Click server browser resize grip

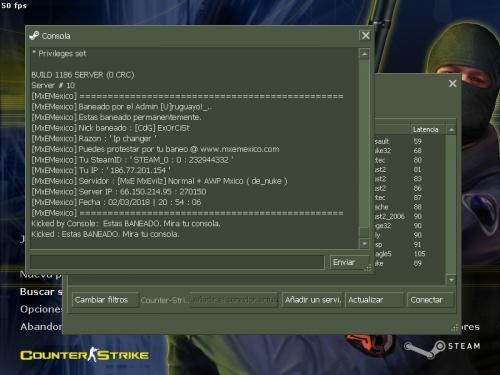[x=455, y=328]
